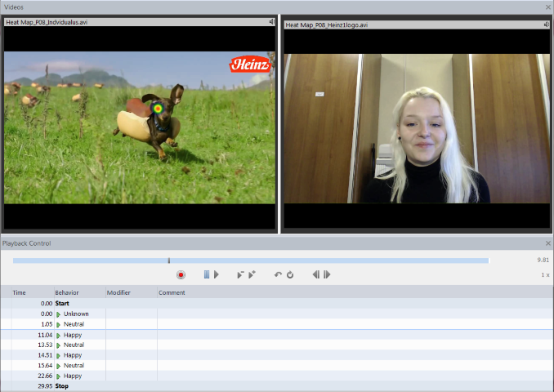
Task: Click green arrow icon at Neutral 1.05
Action: pyautogui.click(x=58, y=324)
